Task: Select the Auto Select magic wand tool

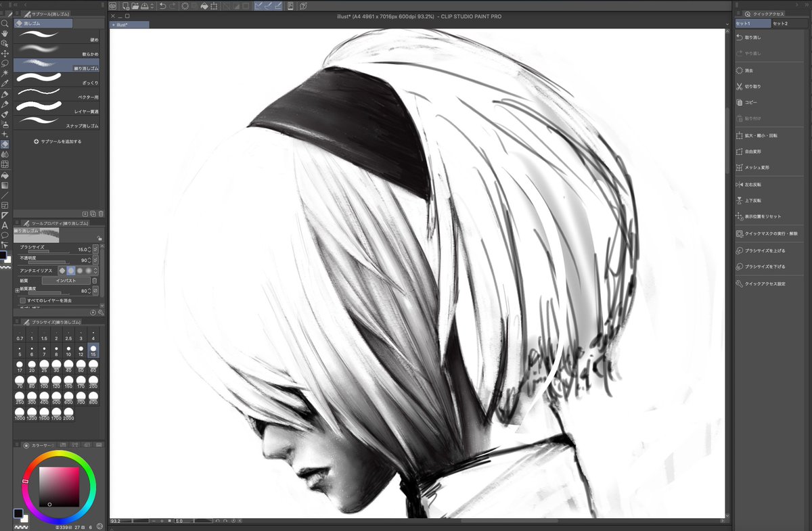Action: 5,73
